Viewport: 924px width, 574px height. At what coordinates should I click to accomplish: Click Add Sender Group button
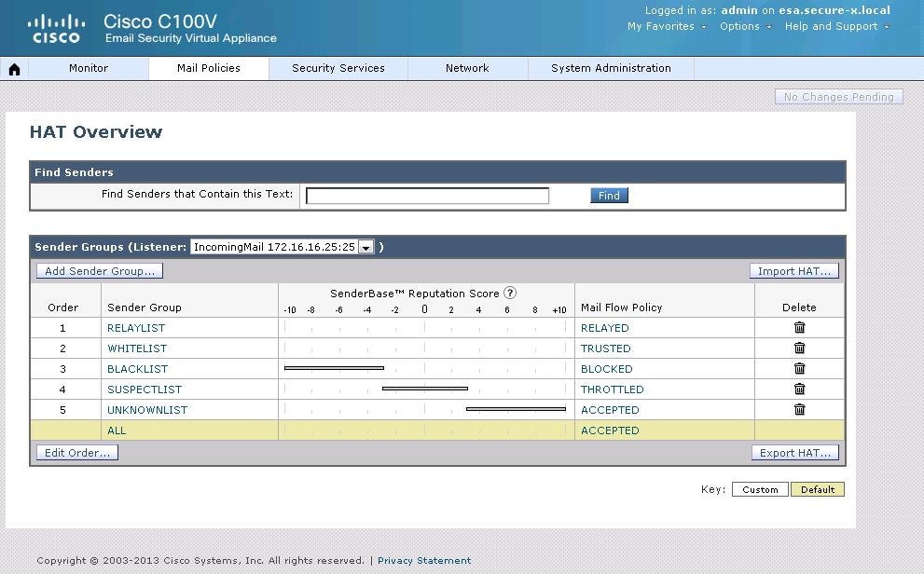point(100,271)
